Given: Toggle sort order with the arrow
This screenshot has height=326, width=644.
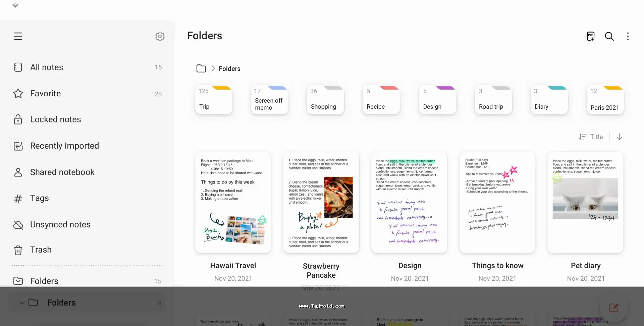Looking at the screenshot, I should pyautogui.click(x=619, y=137).
